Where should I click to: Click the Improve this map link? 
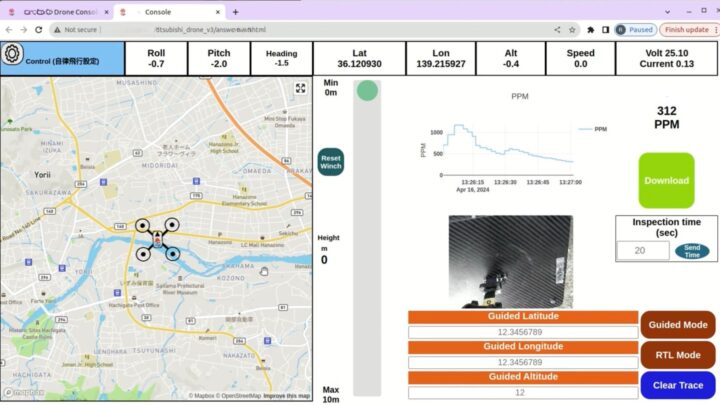pos(287,396)
